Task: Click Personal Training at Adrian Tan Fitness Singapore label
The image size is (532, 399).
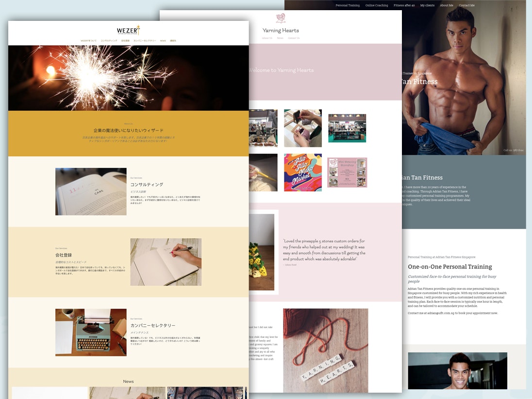Action: tap(441, 257)
